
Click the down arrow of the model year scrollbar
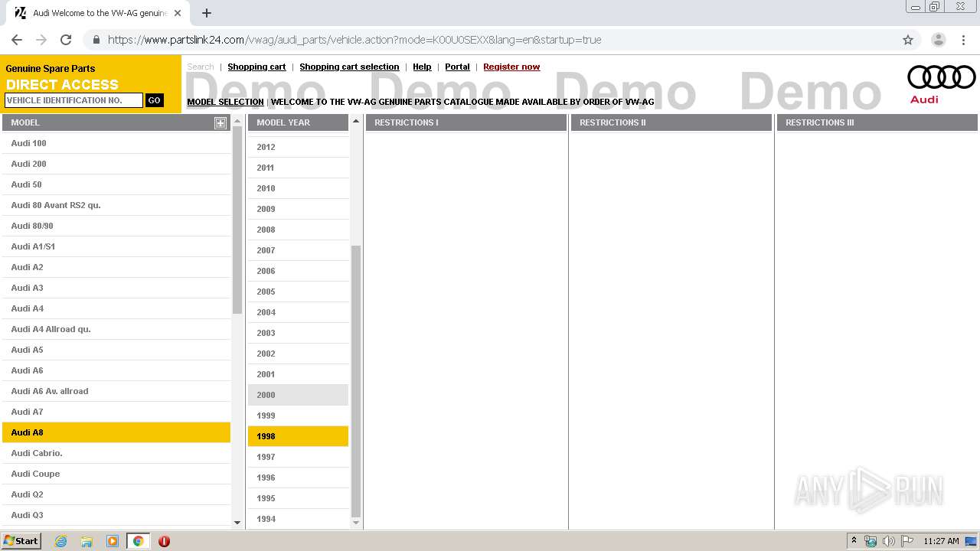tap(355, 523)
